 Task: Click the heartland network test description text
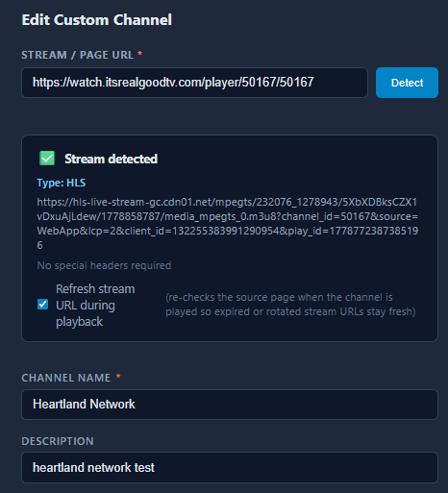click(93, 468)
